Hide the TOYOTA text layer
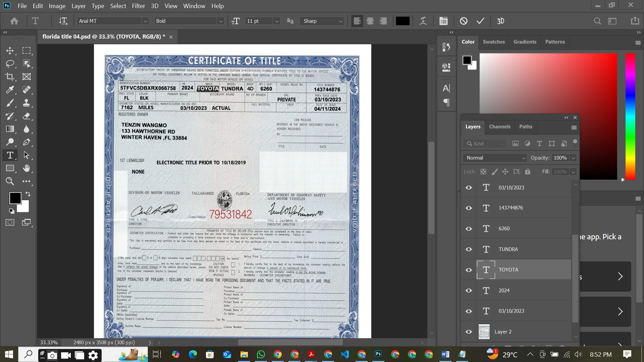The height and width of the screenshot is (362, 644). (469, 270)
